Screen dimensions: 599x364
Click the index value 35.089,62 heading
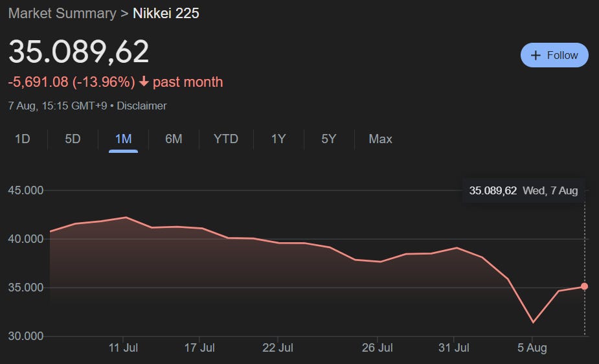coord(79,51)
